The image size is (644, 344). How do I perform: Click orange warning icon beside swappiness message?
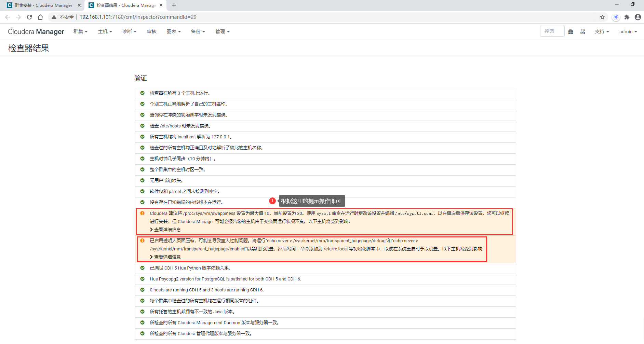[143, 213]
